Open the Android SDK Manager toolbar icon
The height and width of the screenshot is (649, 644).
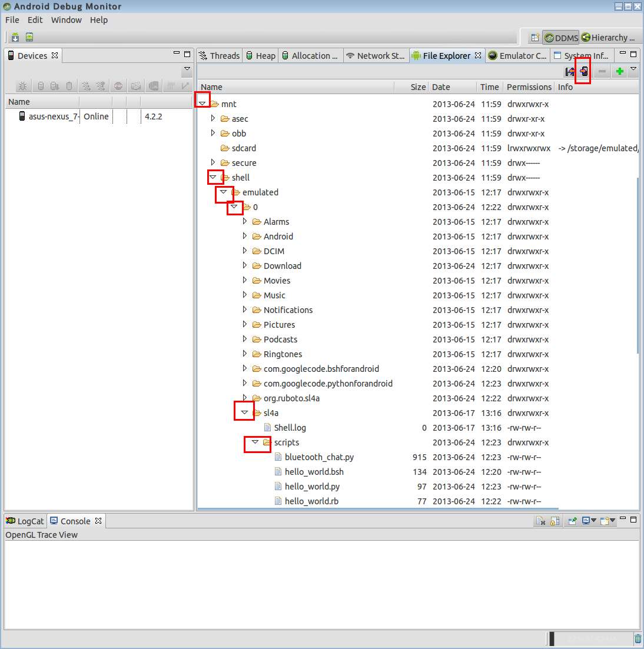coord(15,37)
